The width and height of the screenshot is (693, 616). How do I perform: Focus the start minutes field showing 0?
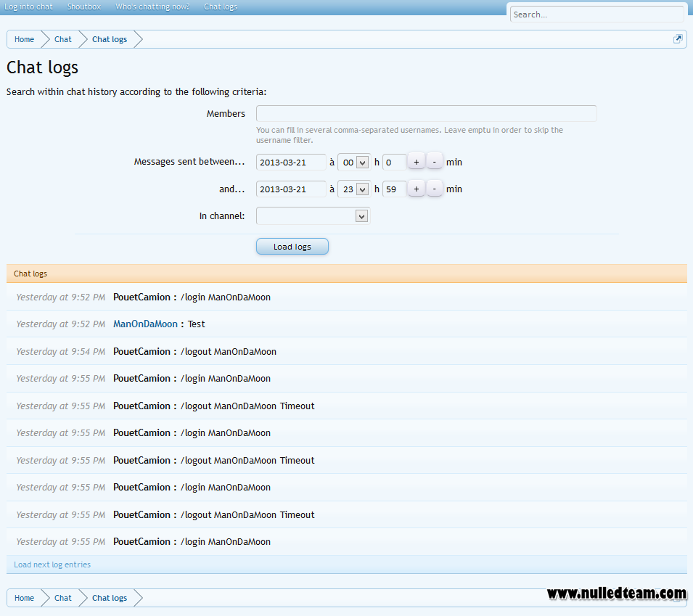(x=394, y=163)
